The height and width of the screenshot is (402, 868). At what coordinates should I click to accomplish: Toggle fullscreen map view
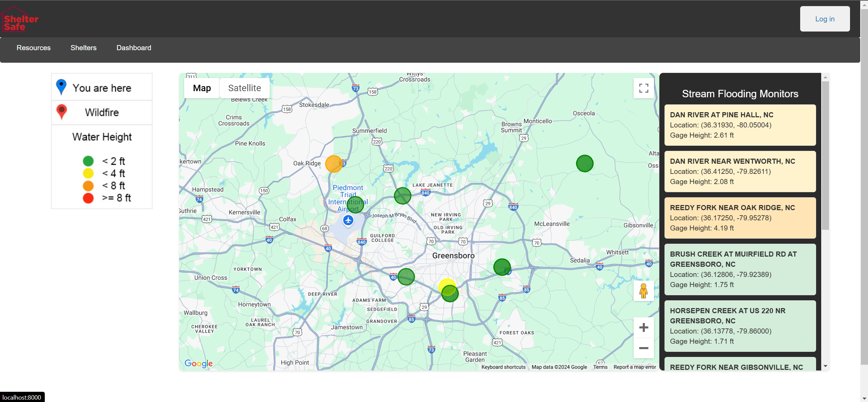pos(643,88)
